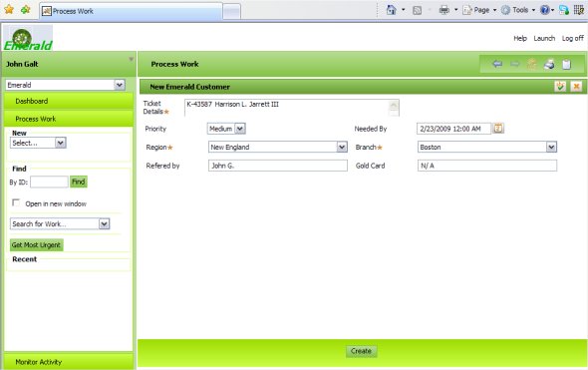Click the By ID input field
This screenshot has width=588, height=370.
click(x=49, y=182)
